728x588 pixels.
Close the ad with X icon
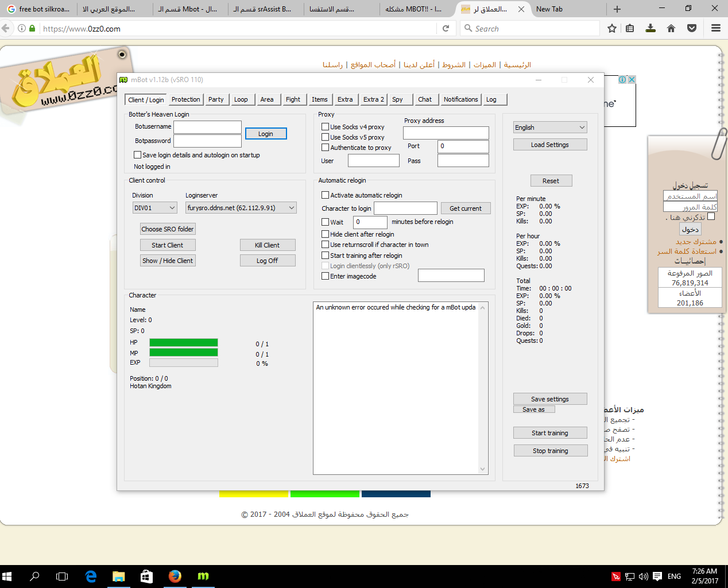tap(632, 80)
